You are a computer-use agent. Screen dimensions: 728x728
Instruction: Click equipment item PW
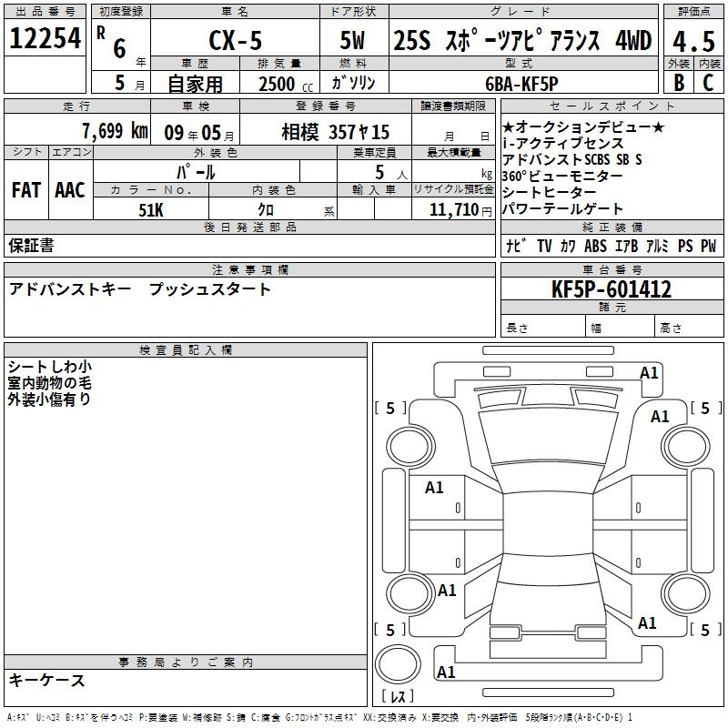click(x=709, y=246)
